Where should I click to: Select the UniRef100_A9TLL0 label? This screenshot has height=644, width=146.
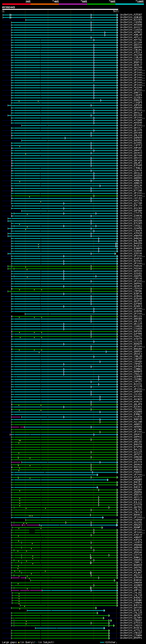click(131, 37)
